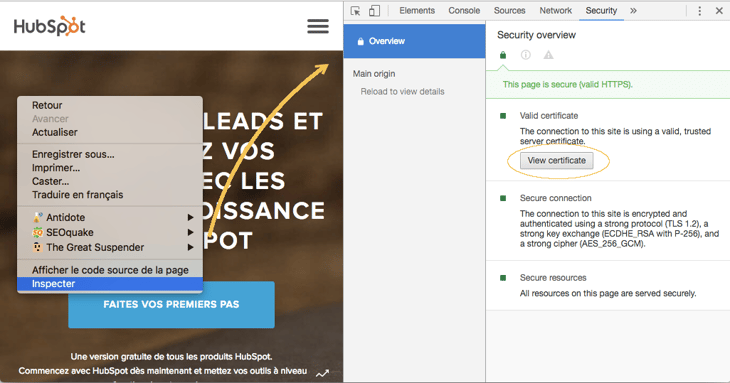Click the info circle filter icon
Viewport: 730px width, 383px height.
click(x=526, y=55)
